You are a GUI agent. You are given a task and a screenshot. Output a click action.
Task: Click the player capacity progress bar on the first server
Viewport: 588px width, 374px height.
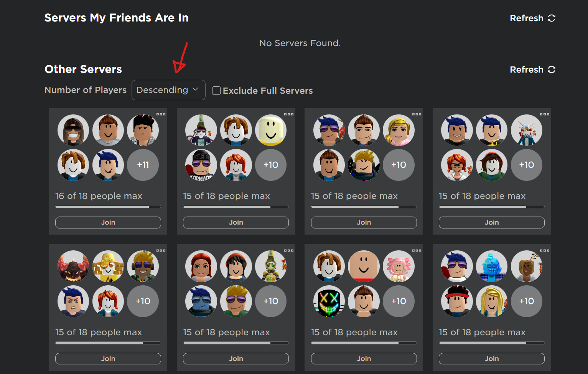108,206
